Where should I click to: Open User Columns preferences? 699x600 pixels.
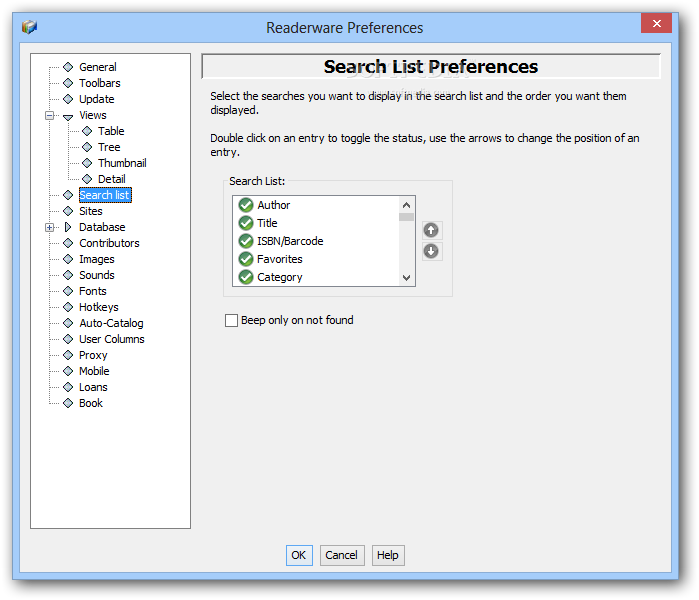112,339
